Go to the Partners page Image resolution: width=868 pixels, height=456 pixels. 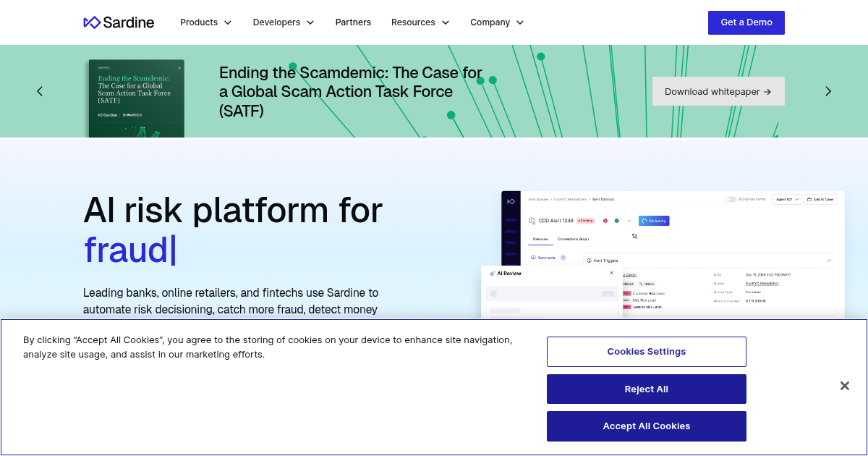(x=353, y=22)
